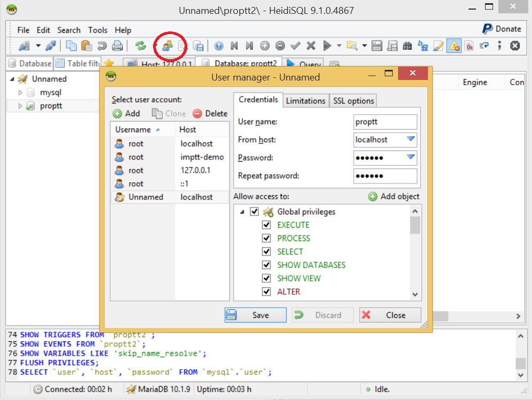Click the Copy toolbar icon
This screenshot has width=532, height=400.
pos(71,46)
